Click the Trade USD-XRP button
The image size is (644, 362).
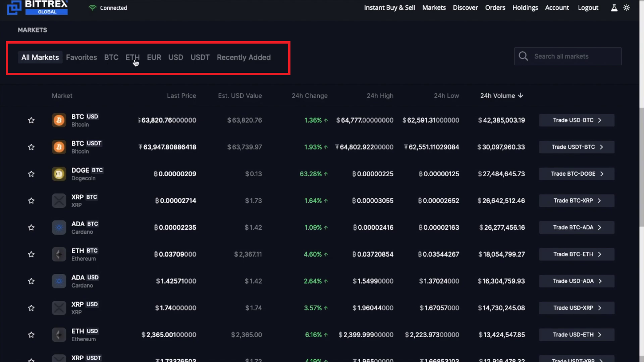click(577, 308)
